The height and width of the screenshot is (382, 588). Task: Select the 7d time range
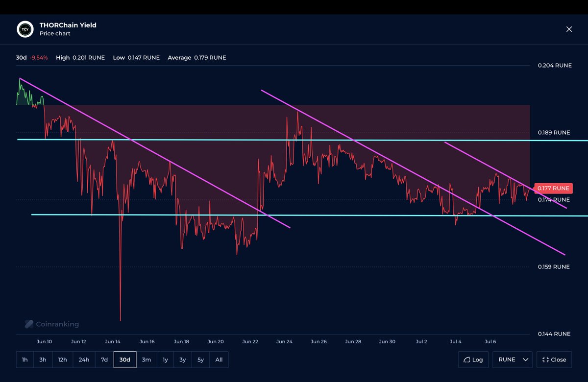(104, 359)
